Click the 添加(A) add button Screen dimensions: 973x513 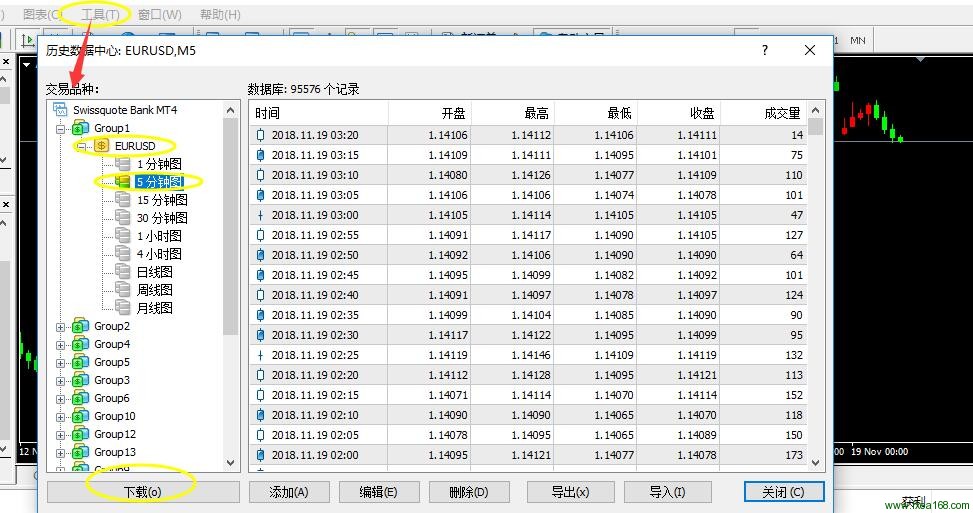click(289, 492)
